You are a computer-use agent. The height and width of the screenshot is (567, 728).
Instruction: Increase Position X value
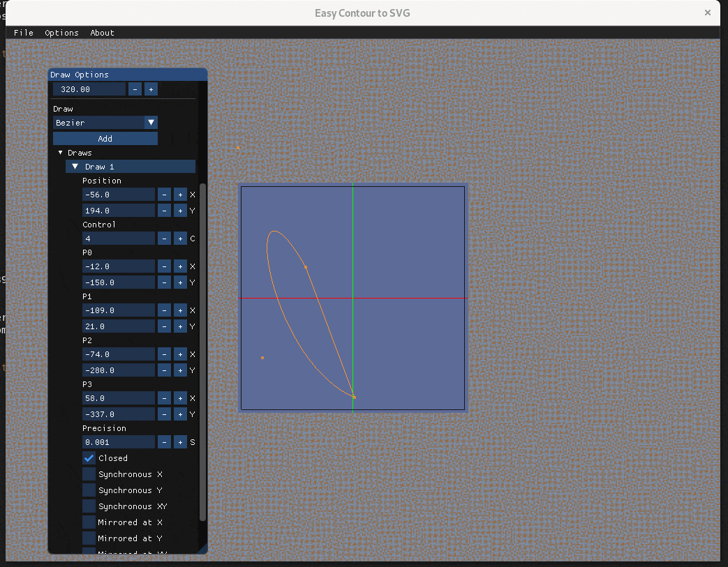(180, 195)
